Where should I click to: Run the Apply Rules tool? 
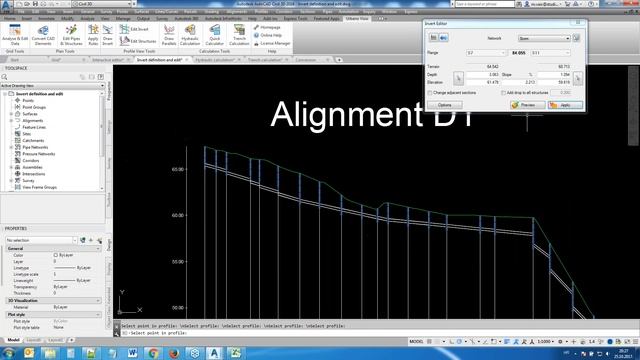93,35
